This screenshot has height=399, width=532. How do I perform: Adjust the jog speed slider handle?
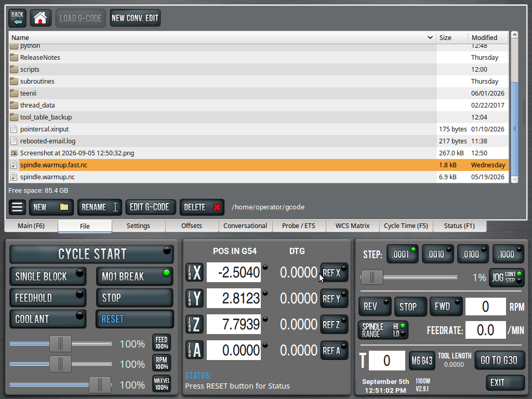(372, 277)
